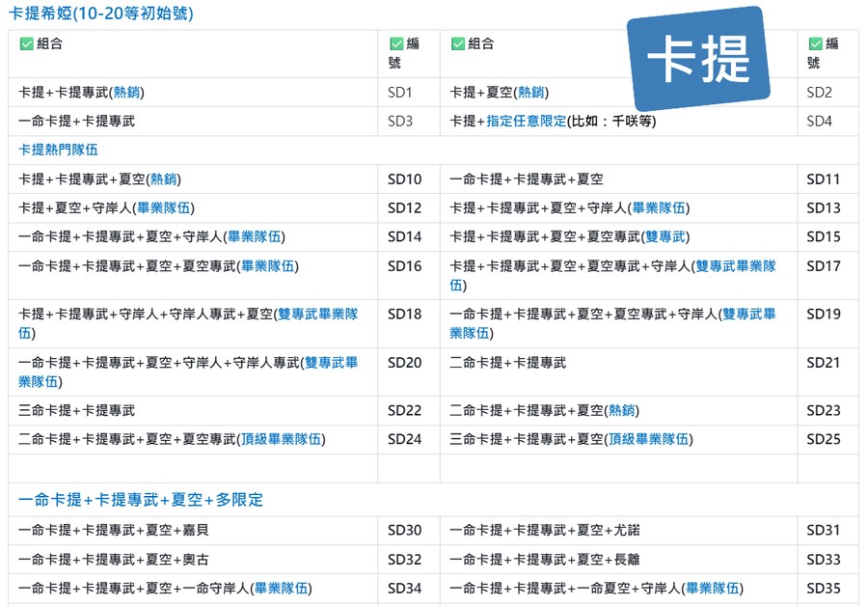This screenshot has width=868, height=606.
Task: Click the 熱銷 link beside 卡提+夏空
Action: pyautogui.click(x=530, y=93)
